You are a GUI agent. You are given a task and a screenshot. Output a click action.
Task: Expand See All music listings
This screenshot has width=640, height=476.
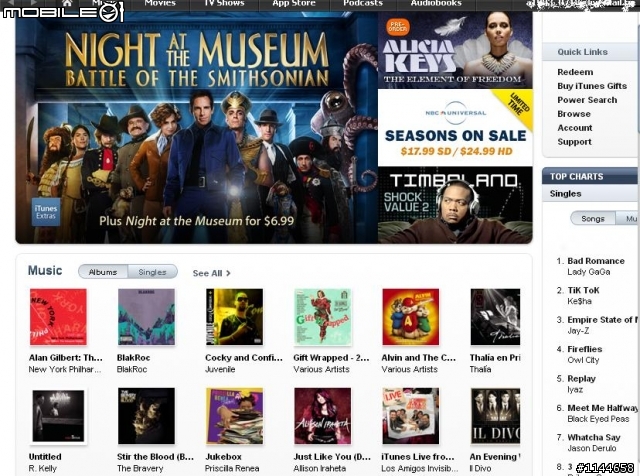tap(211, 273)
